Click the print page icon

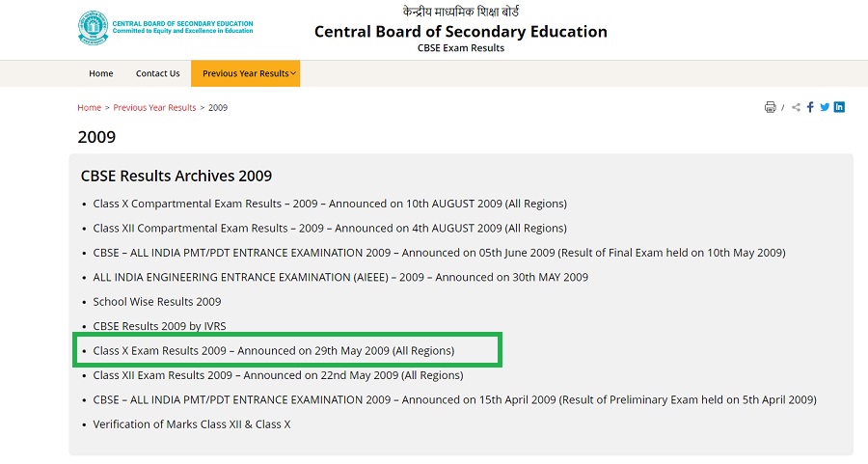tap(770, 107)
